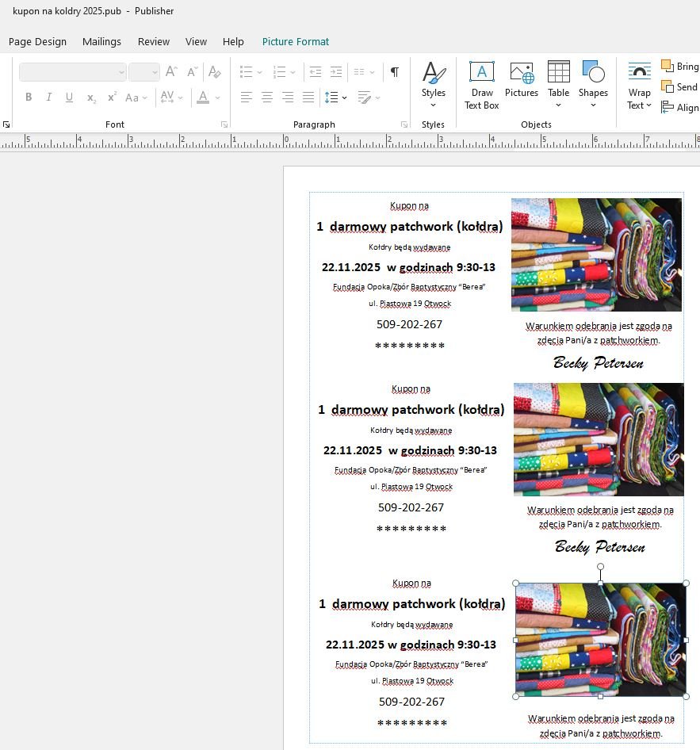Open the Help tab
Viewport: 700px width, 750px height.
point(233,41)
